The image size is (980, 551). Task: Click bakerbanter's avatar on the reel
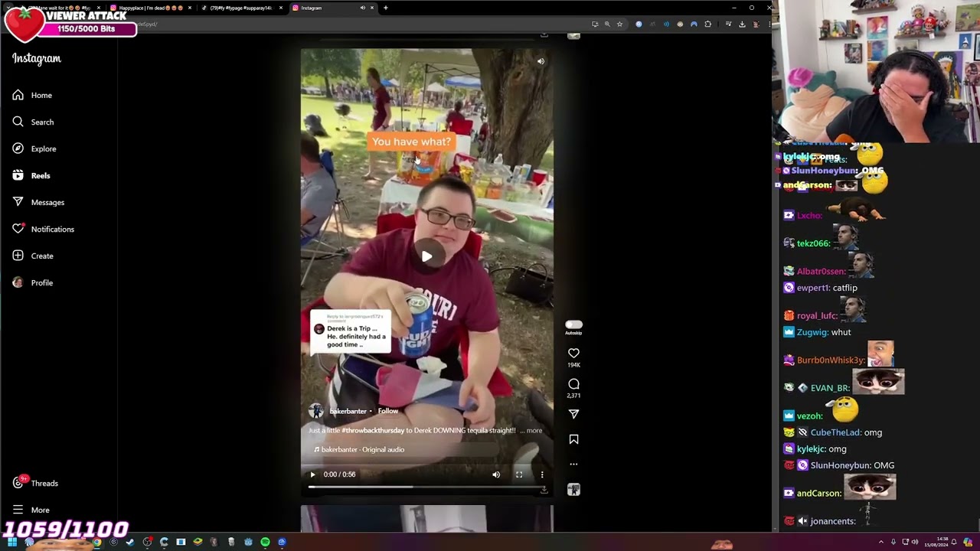point(316,411)
